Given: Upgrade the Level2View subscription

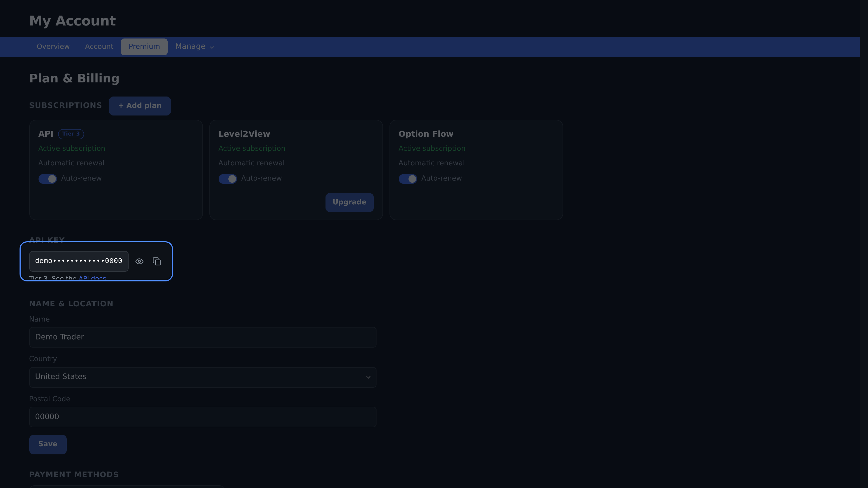Looking at the screenshot, I should coord(349,202).
